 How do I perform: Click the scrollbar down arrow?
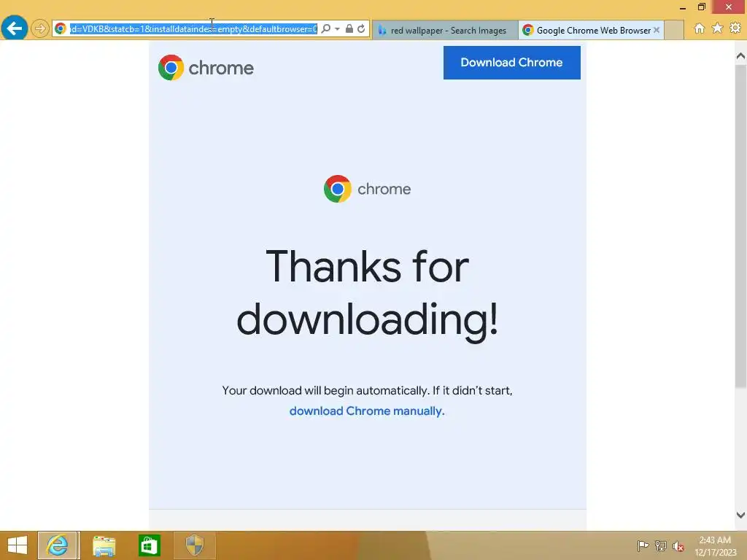(x=740, y=515)
